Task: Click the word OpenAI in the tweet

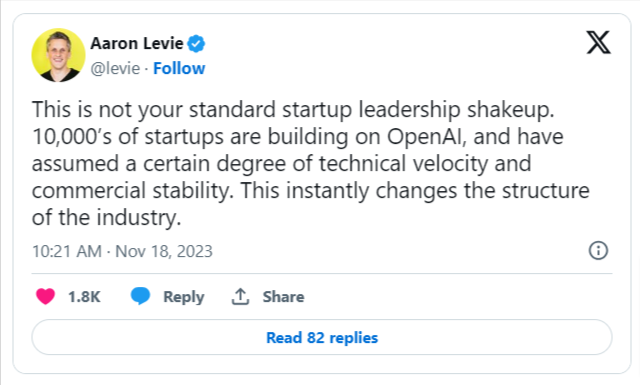Action: tap(426, 136)
